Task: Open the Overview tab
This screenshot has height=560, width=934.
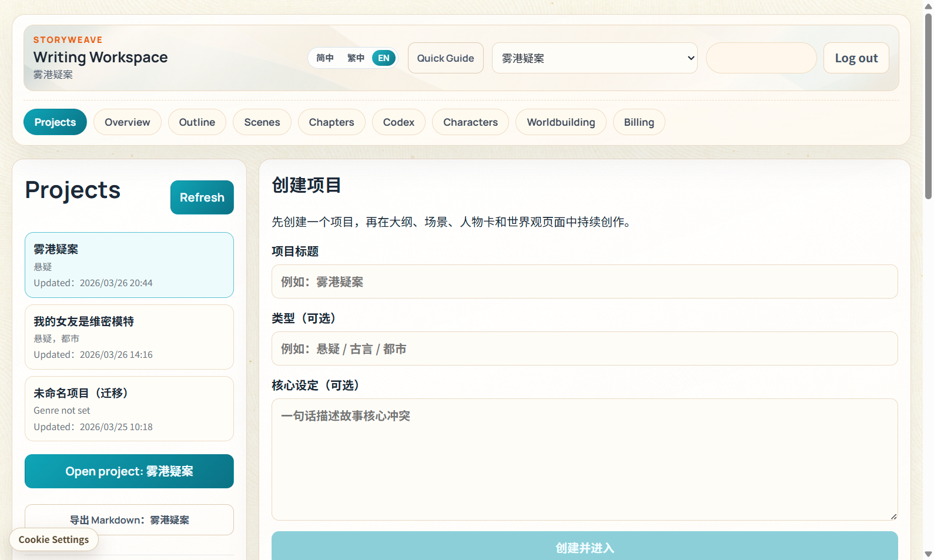Action: point(127,122)
